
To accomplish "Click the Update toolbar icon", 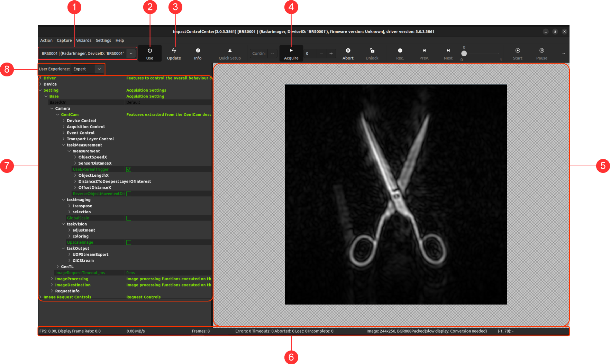I will tap(174, 51).
